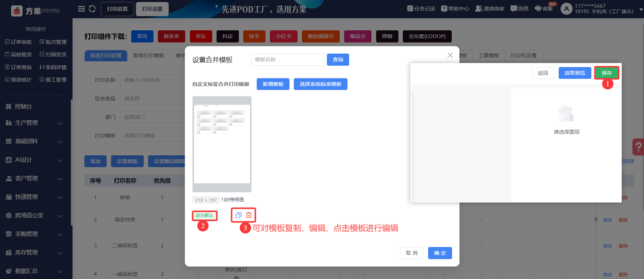Click the 设置模版 button
This screenshot has width=644, height=279.
tap(127, 161)
